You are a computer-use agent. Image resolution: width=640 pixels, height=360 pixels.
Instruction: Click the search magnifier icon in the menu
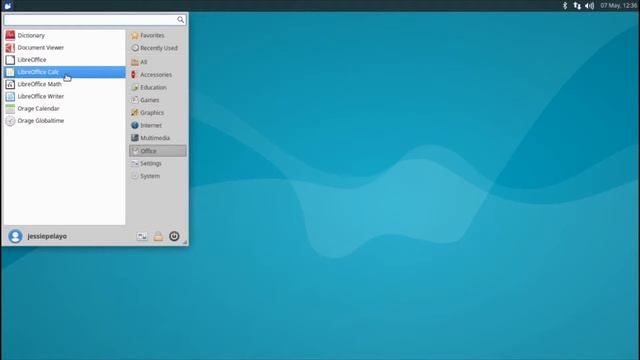coord(180,20)
